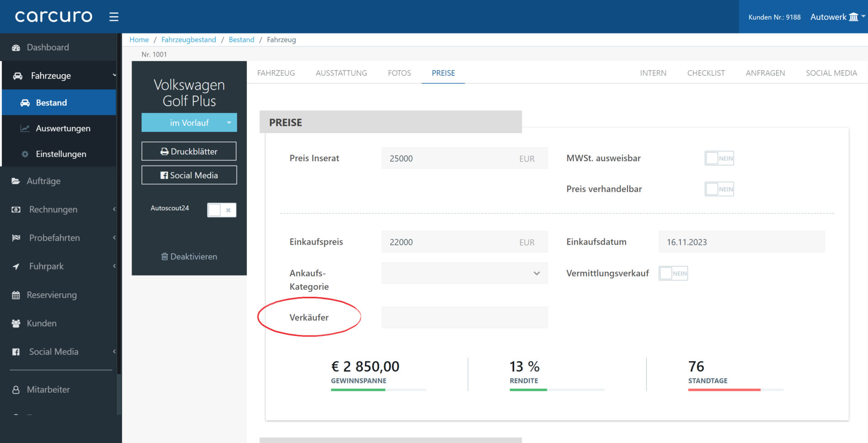Image resolution: width=868 pixels, height=443 pixels.
Task: Click the Facebook icon on Social Media button
Action: point(164,176)
